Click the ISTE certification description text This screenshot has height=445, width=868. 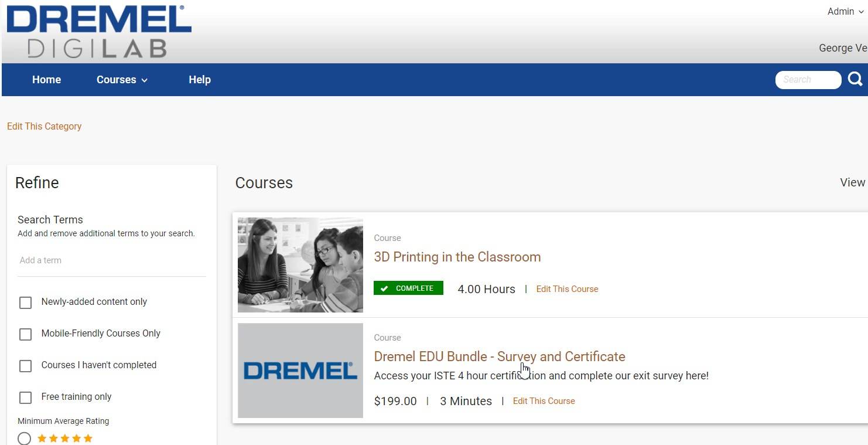coord(541,375)
